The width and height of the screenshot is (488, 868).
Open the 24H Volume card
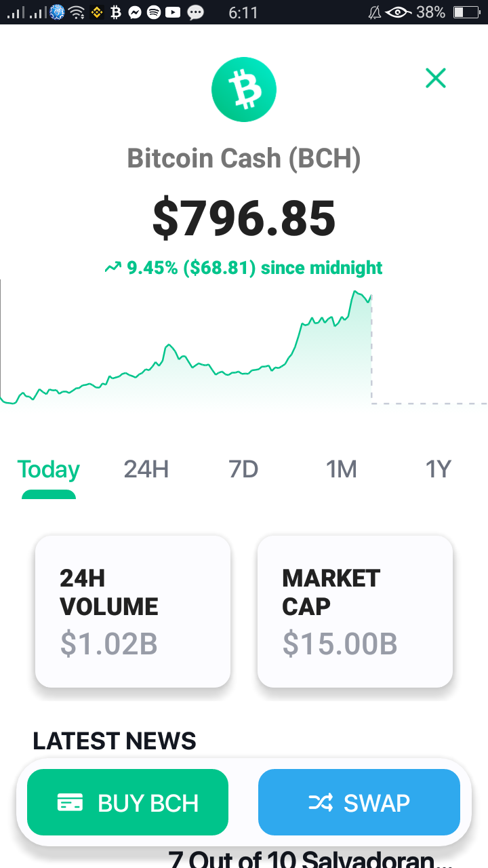tap(133, 611)
